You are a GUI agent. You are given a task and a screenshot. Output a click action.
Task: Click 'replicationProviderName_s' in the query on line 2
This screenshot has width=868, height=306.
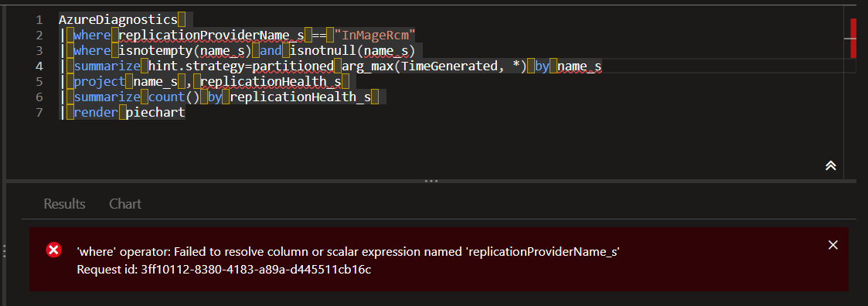(x=212, y=36)
